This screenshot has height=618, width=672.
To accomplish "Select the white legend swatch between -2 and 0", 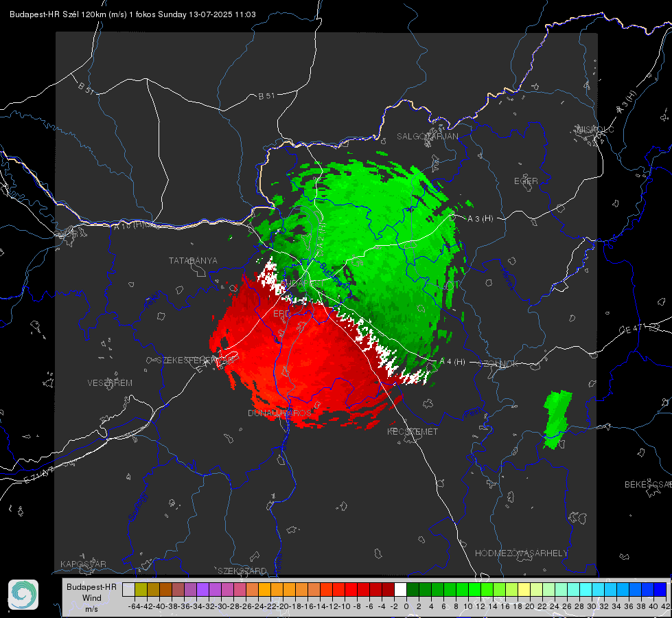I will tap(400, 589).
